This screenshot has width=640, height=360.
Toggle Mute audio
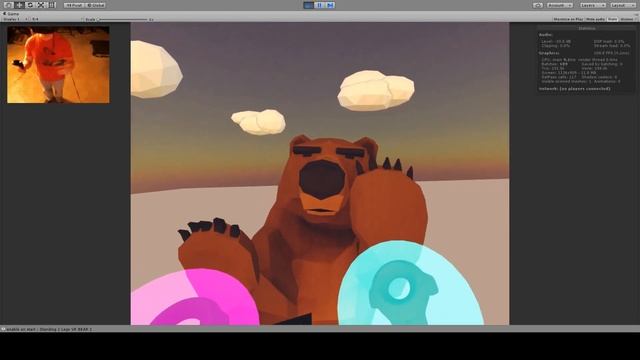pos(596,19)
